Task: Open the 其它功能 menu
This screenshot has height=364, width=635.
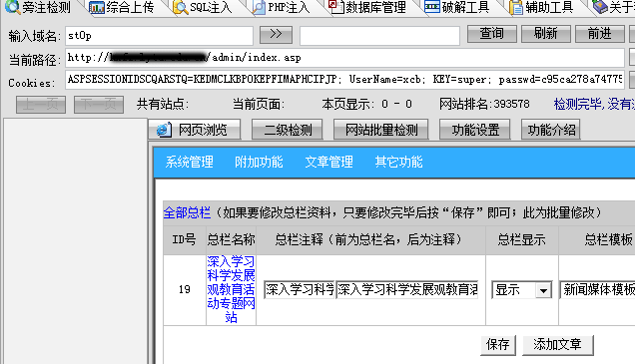Action: (399, 162)
